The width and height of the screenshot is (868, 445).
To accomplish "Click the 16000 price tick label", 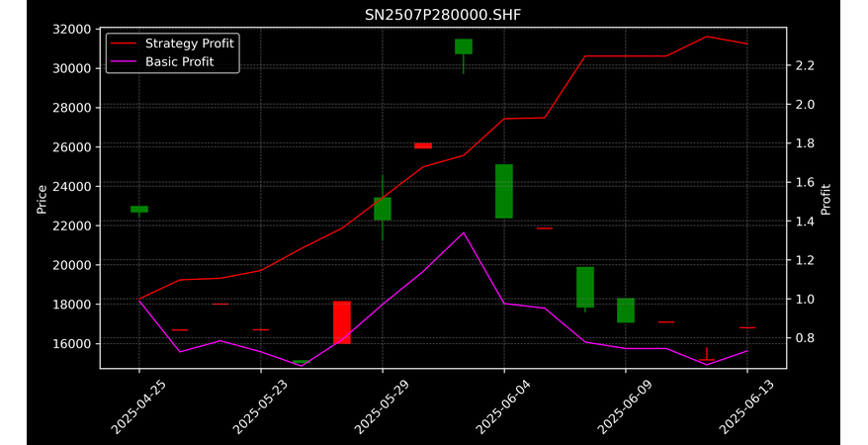I will coord(72,344).
